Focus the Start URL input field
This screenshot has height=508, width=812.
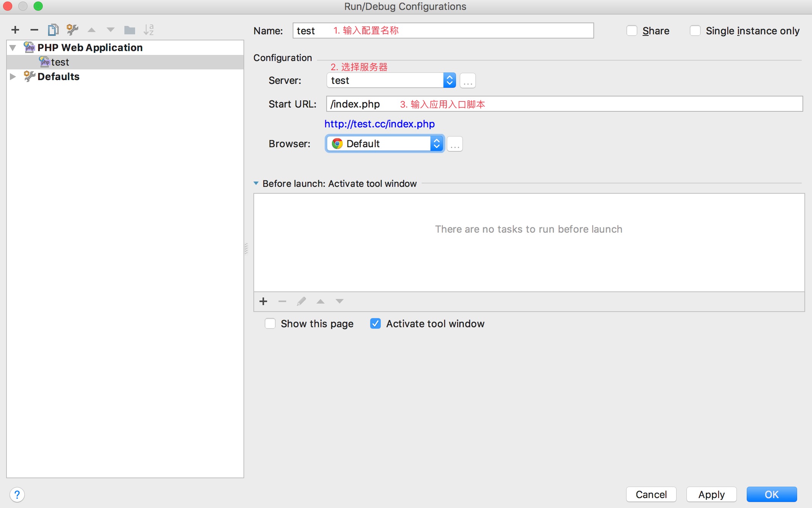[565, 104]
